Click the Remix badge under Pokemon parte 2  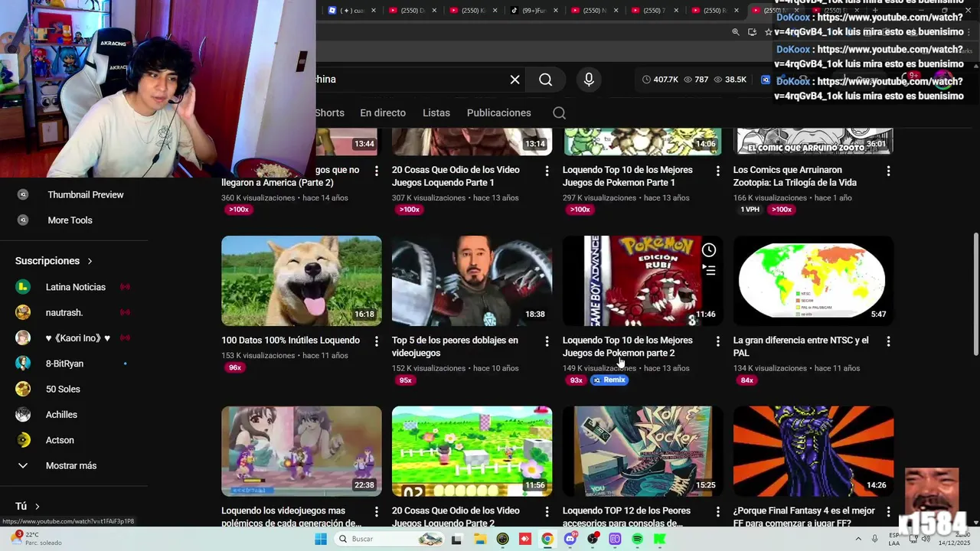click(x=609, y=380)
